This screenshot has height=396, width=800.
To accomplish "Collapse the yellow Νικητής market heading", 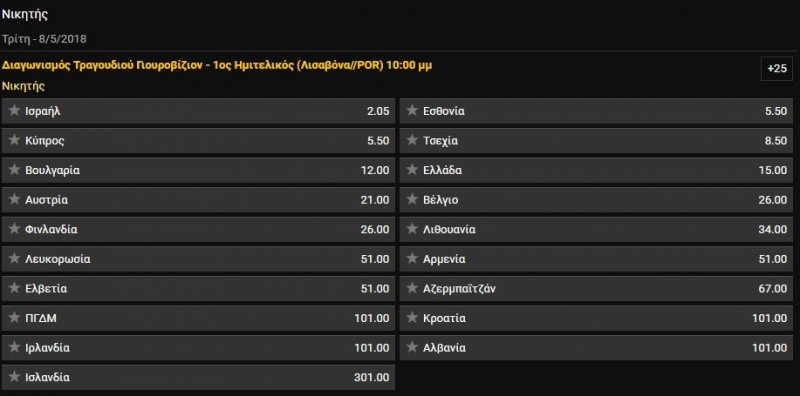I will 23,86.
